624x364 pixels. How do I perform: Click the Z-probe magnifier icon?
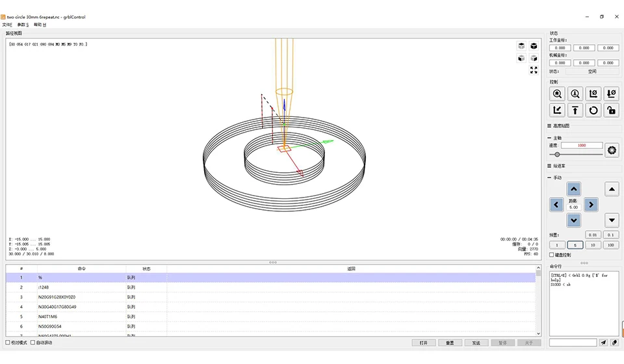point(575,94)
